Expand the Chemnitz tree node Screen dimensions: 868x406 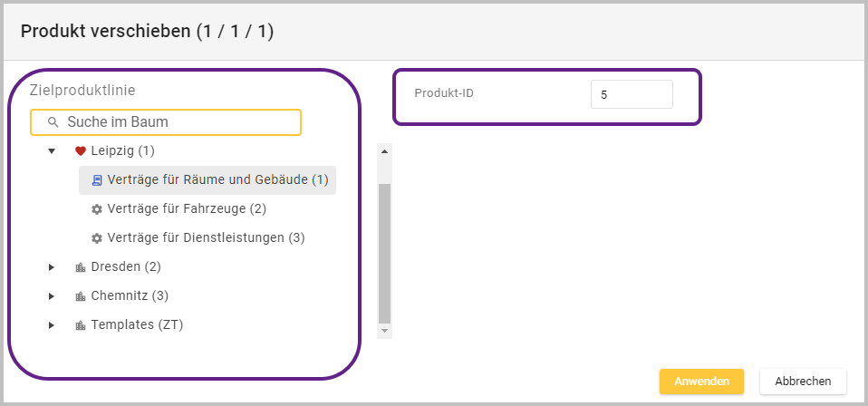[x=52, y=296]
